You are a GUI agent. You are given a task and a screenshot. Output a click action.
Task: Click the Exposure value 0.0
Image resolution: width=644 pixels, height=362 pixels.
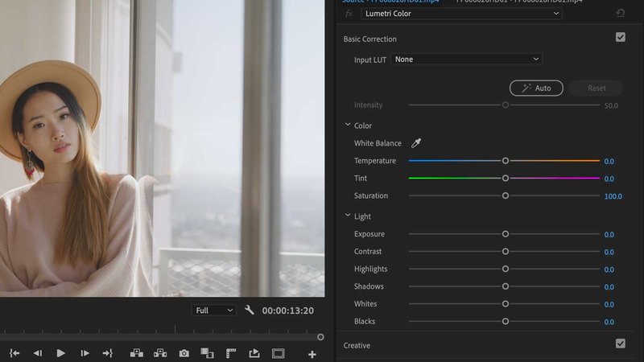[609, 235]
